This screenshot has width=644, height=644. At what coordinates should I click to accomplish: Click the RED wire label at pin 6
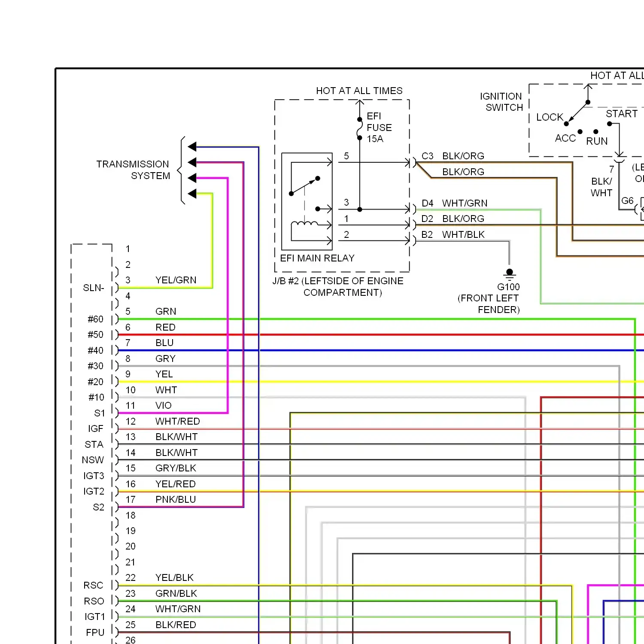point(165,327)
